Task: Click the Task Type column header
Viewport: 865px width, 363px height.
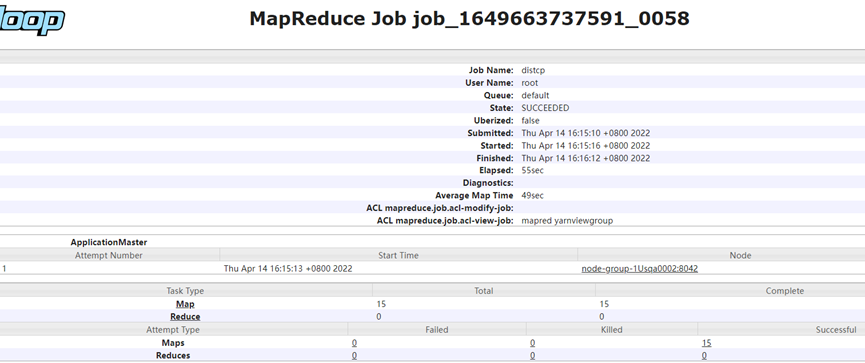Action: tap(185, 291)
